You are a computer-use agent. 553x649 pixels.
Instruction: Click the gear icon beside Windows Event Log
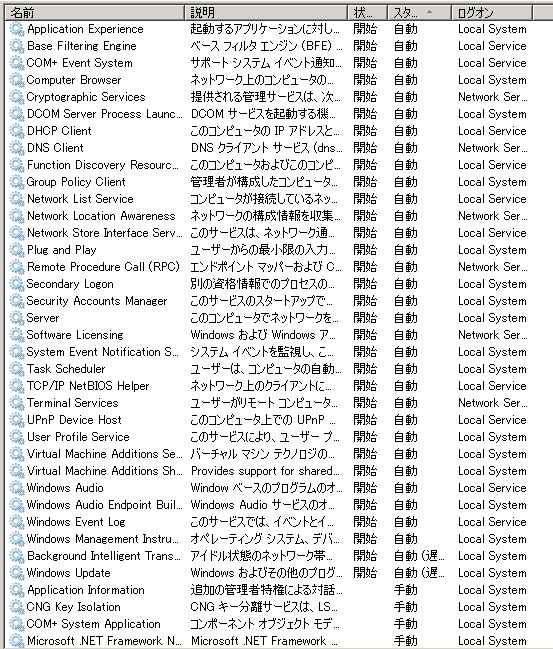click(x=17, y=522)
